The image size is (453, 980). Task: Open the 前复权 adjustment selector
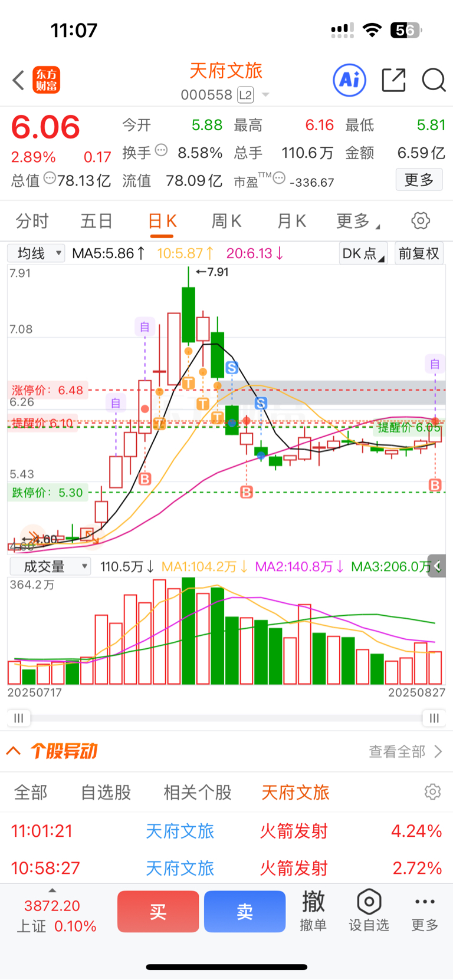click(x=419, y=253)
